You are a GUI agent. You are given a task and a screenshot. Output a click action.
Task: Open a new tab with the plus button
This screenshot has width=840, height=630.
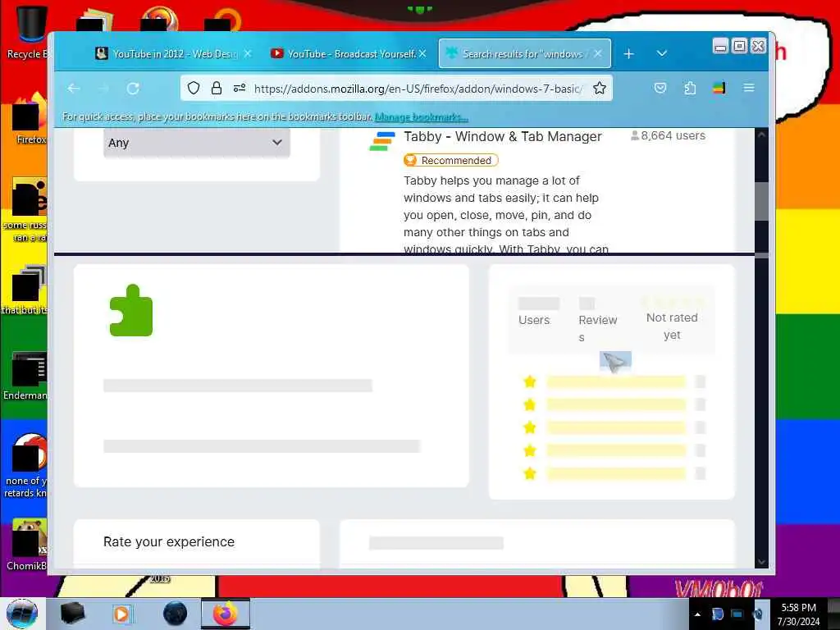pyautogui.click(x=629, y=54)
